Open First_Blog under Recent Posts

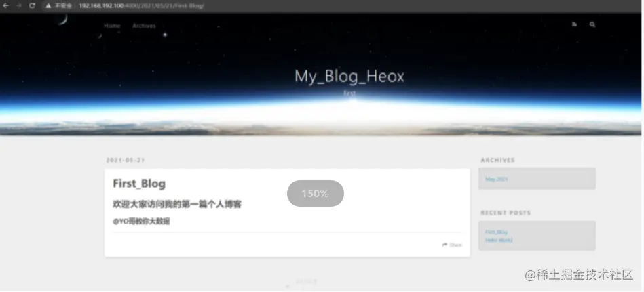point(496,232)
